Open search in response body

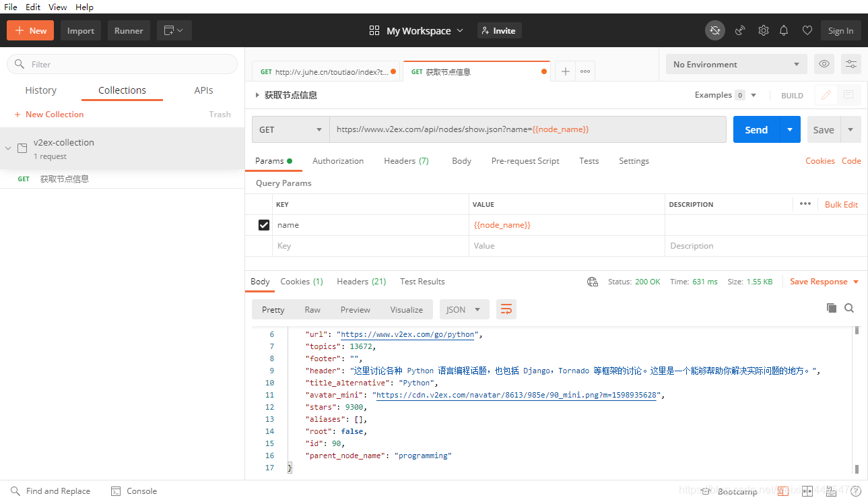point(849,308)
